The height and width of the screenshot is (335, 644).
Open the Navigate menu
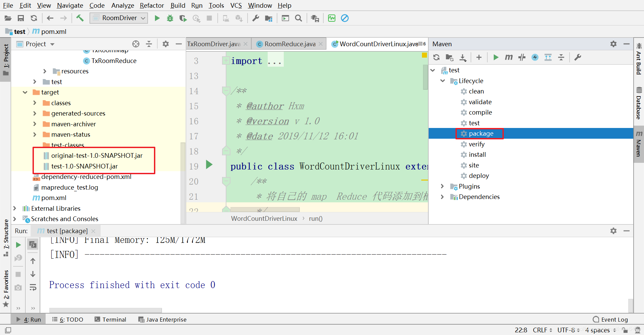coord(70,5)
